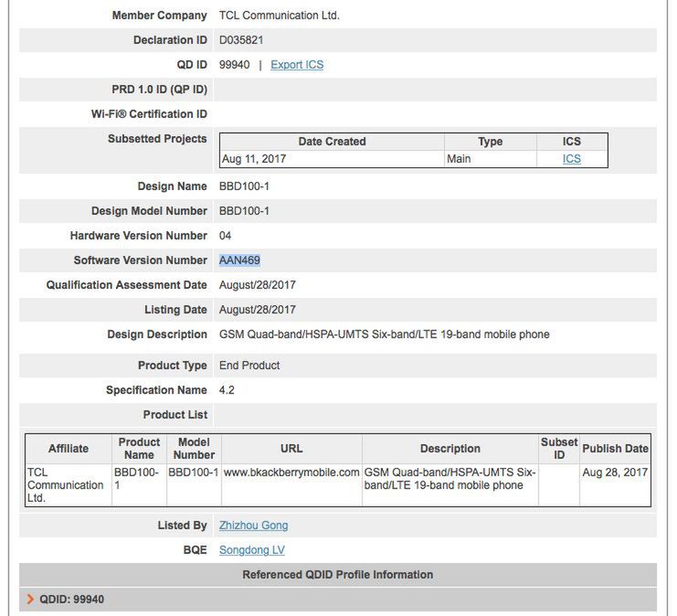Image resolution: width=677 pixels, height=616 pixels.
Task: Click the Publish Date column header
Action: 615,449
